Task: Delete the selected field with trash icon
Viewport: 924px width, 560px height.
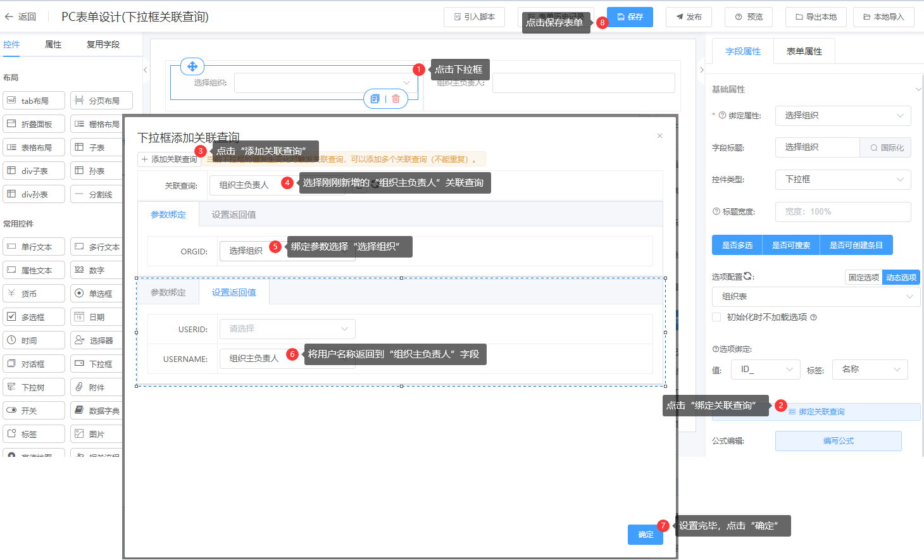Action: point(396,99)
